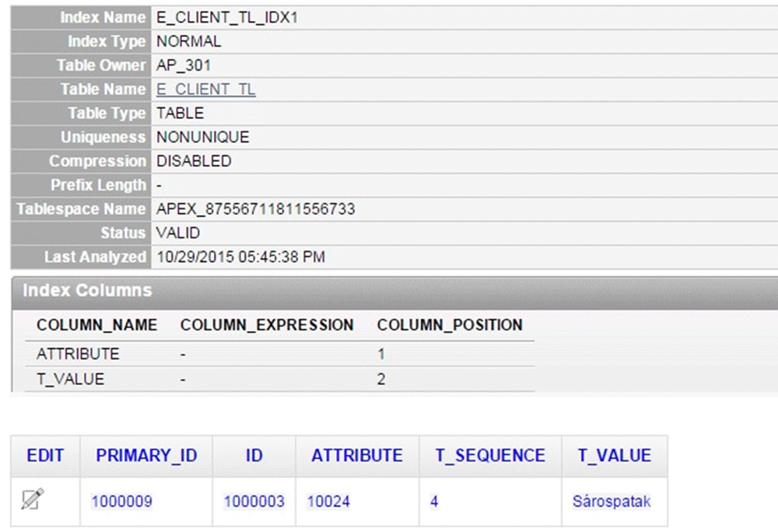The image size is (778, 532).
Task: Click the edit pencil icon for row 1000009
Action: [33, 499]
